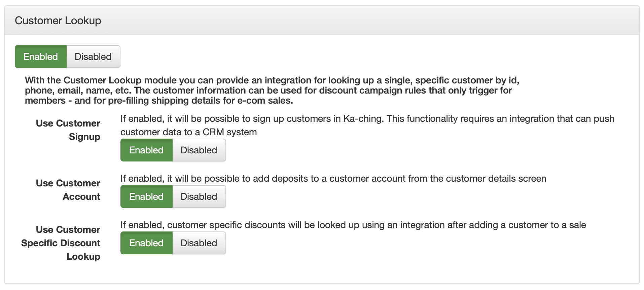Click the Use Customer Specific Discount Lookup label

pyautogui.click(x=61, y=243)
